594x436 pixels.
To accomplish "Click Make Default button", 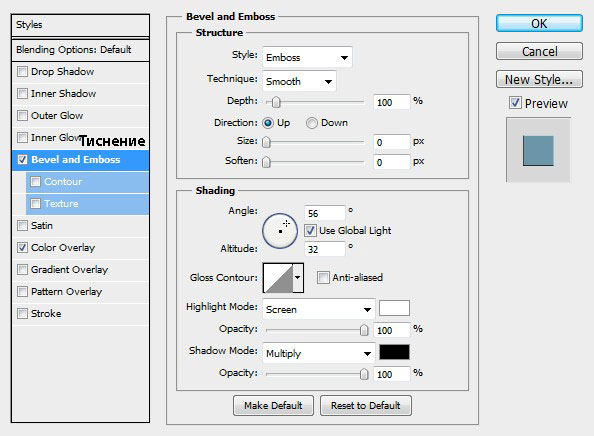I will (273, 406).
